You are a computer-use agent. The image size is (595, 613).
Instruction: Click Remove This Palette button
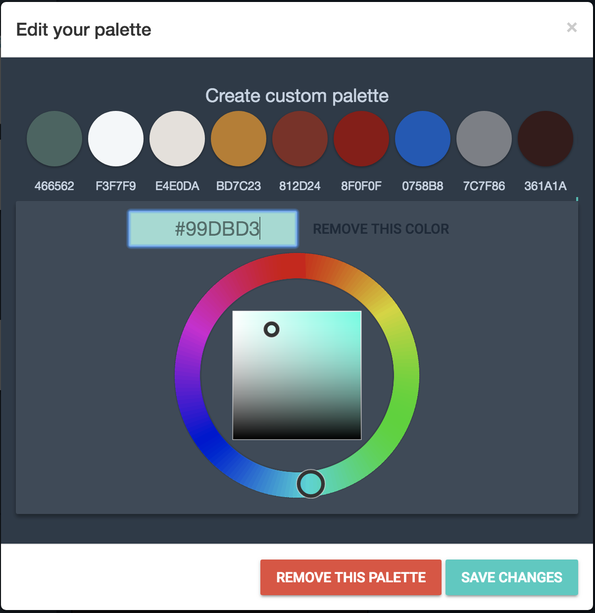click(x=351, y=577)
